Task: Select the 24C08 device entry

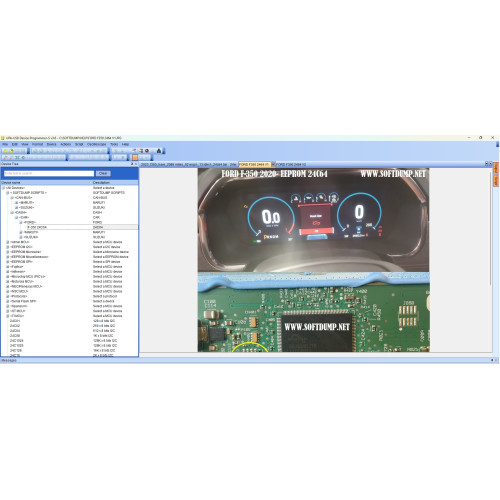Action: click(15, 336)
